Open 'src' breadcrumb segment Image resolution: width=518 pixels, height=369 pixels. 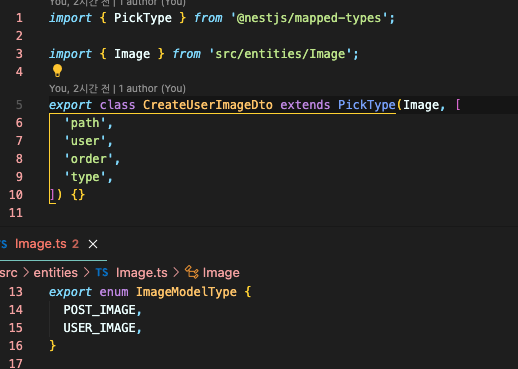point(8,273)
